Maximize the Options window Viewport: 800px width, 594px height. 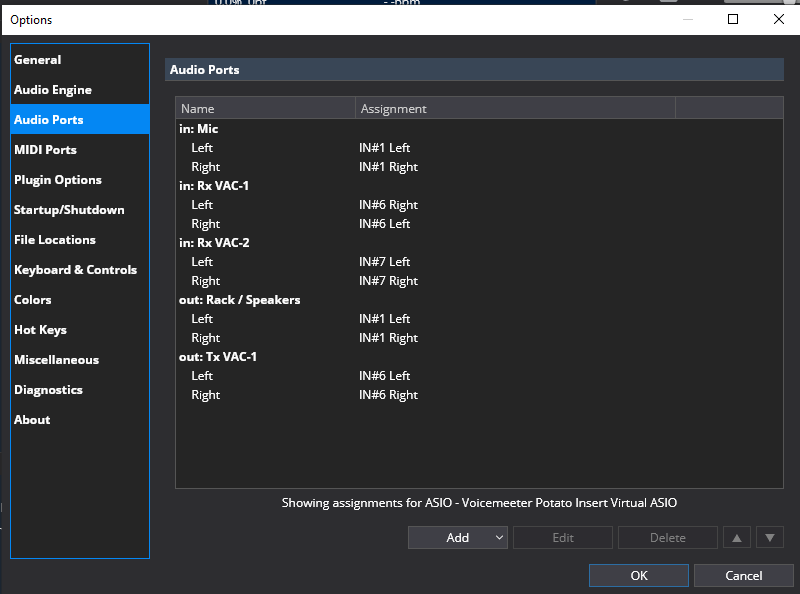coord(733,19)
